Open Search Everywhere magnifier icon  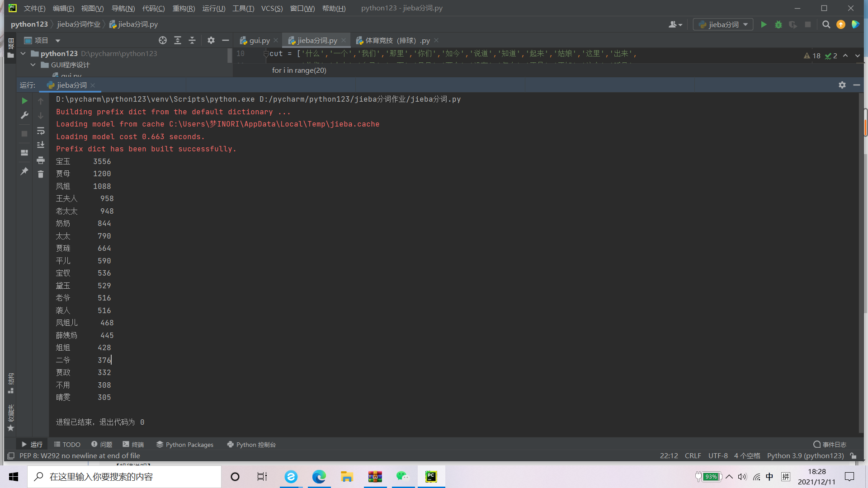[x=826, y=24]
